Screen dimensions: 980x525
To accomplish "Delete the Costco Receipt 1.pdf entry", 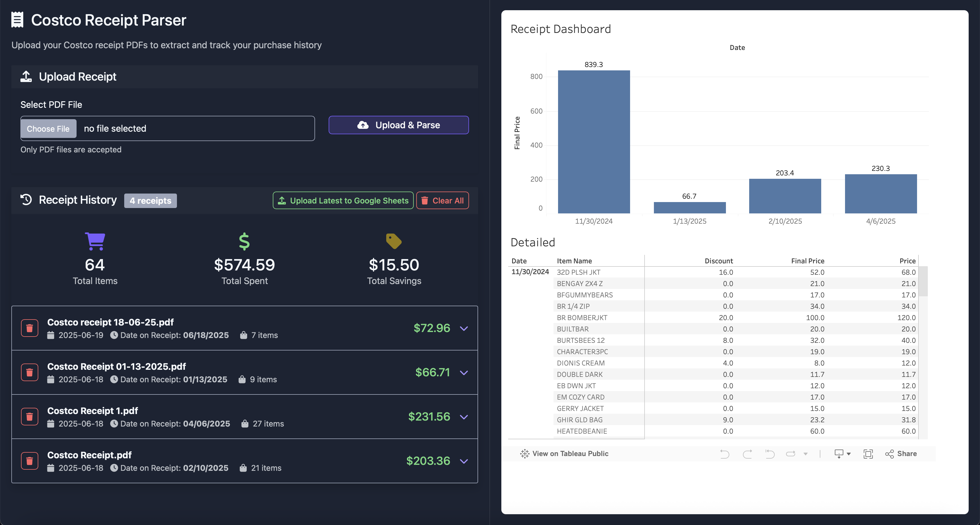I will (x=29, y=417).
